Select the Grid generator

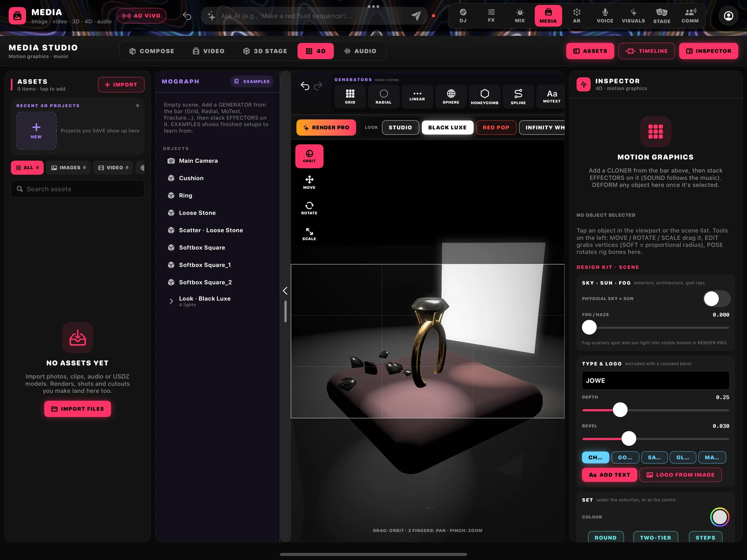(350, 96)
